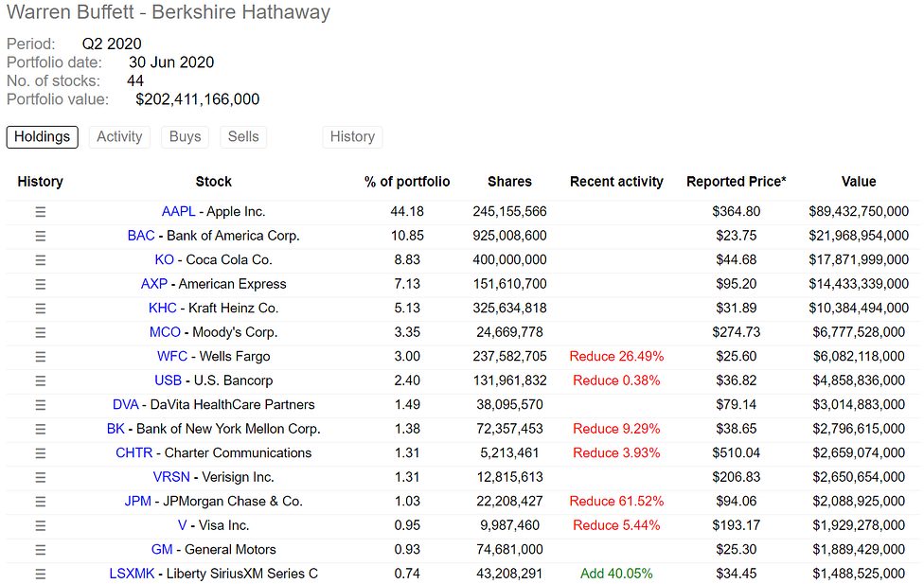Click the 'Shares' column header
This screenshot has width=924, height=584.
[x=509, y=182]
